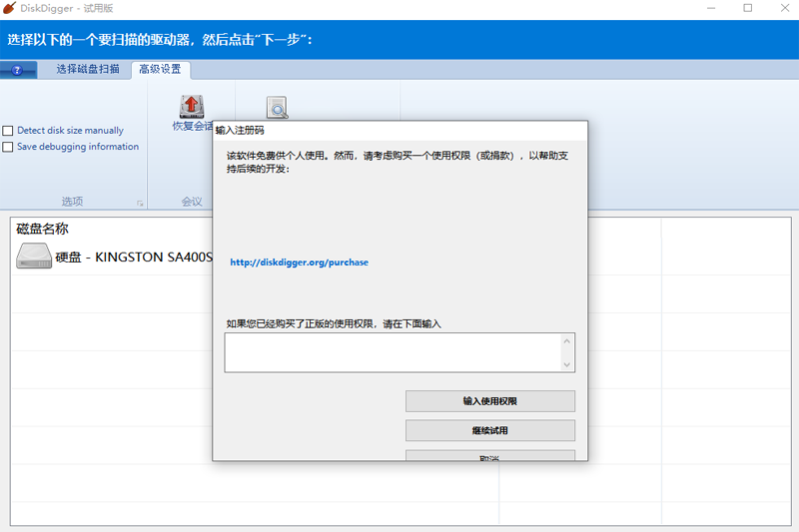The width and height of the screenshot is (799, 532).
Task: Click the 继续试用 button
Action: 490,431
